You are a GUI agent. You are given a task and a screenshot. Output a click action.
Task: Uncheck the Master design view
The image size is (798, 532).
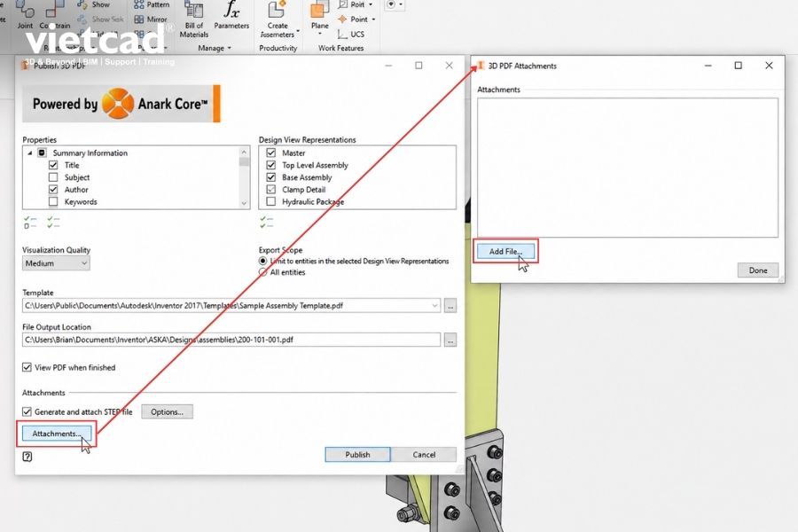point(270,153)
